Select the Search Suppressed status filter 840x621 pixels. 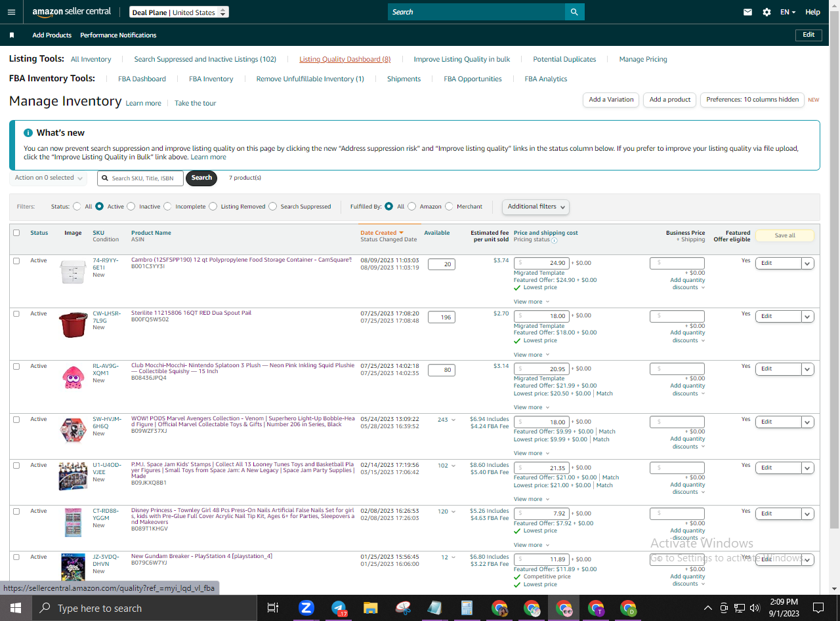273,207
